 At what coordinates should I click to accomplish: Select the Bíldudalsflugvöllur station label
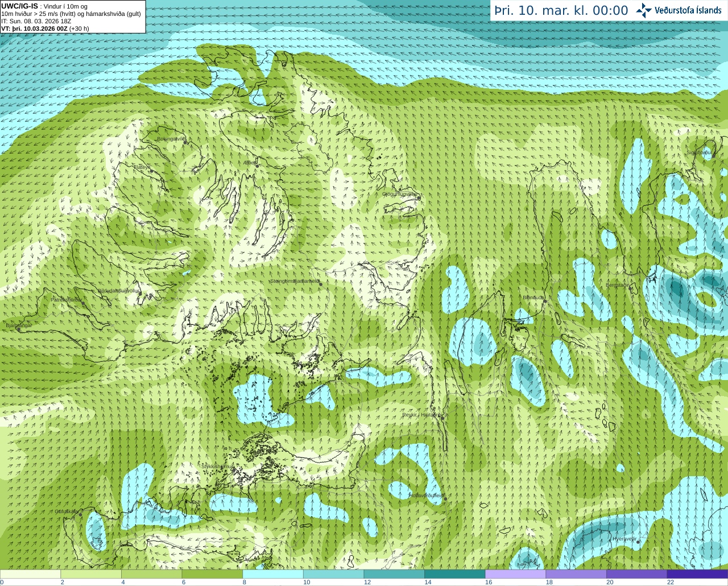[x=118, y=290]
